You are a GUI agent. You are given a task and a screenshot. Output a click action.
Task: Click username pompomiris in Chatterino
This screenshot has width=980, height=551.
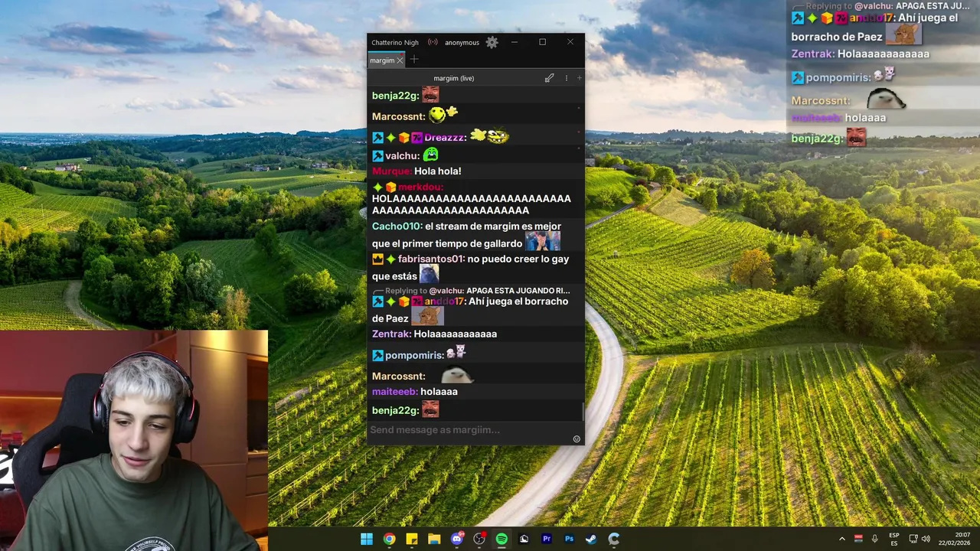415,356
